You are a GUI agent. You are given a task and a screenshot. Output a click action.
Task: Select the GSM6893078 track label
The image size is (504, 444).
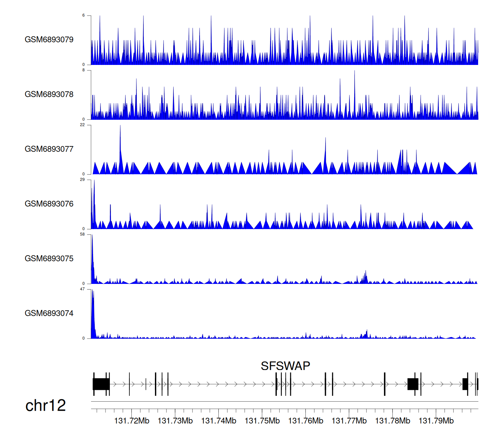49,95
